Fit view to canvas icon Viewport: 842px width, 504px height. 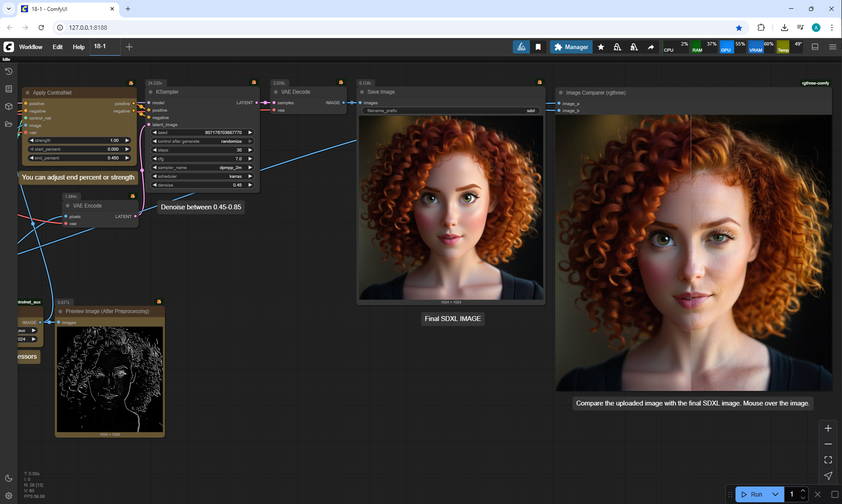click(828, 460)
